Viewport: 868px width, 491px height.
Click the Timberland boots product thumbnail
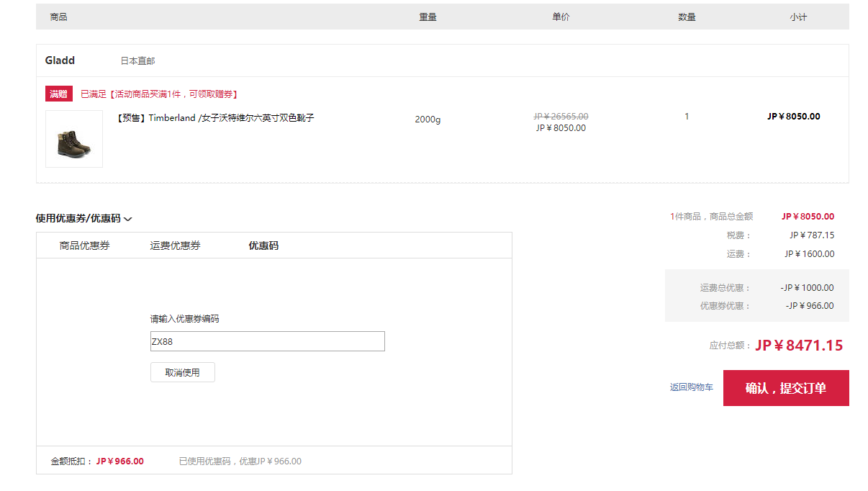[x=74, y=139]
